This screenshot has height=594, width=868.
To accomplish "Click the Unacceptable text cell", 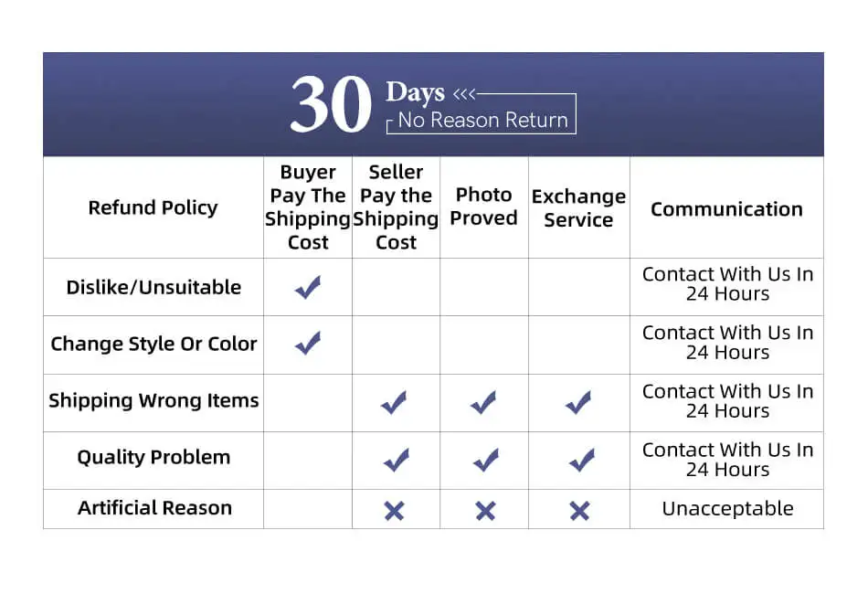I will 727,508.
